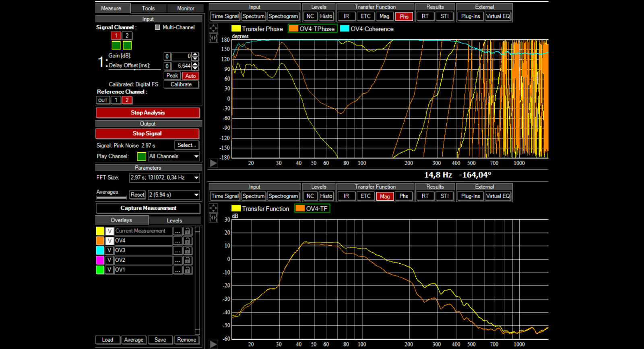
Task: Switch to the Tools tab
Action: pyautogui.click(x=148, y=8)
